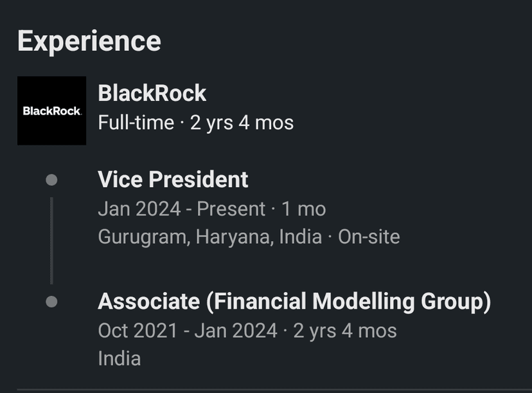Image resolution: width=532 pixels, height=393 pixels.
Task: Click the BlackRock company logo
Action: (51, 111)
